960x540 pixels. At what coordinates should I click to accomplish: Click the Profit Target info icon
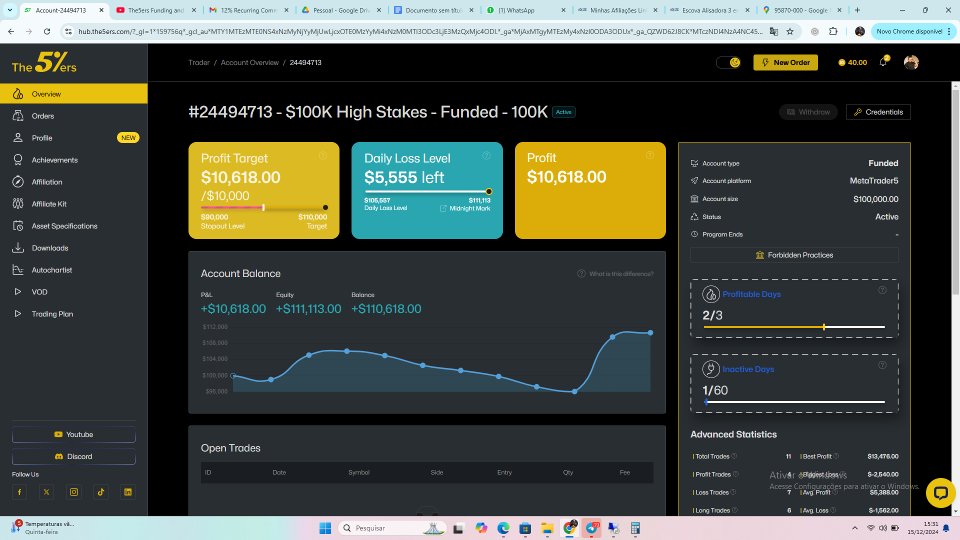[323, 156]
